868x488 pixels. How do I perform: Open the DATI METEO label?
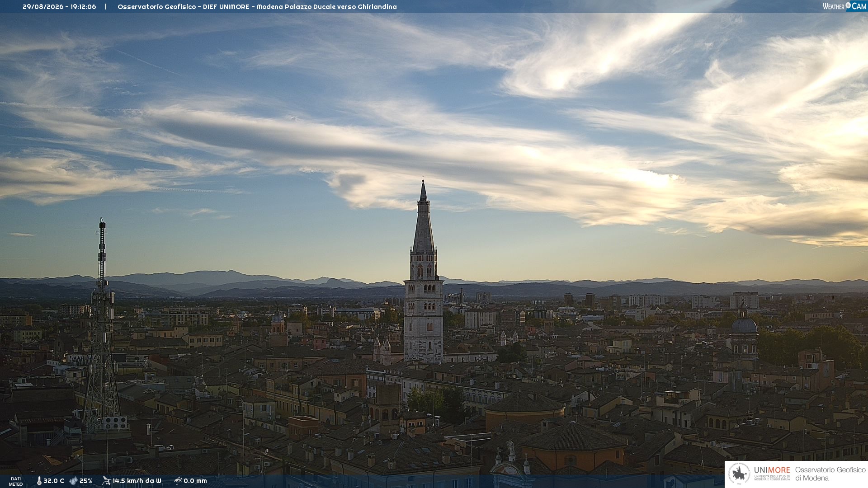pos(16,481)
